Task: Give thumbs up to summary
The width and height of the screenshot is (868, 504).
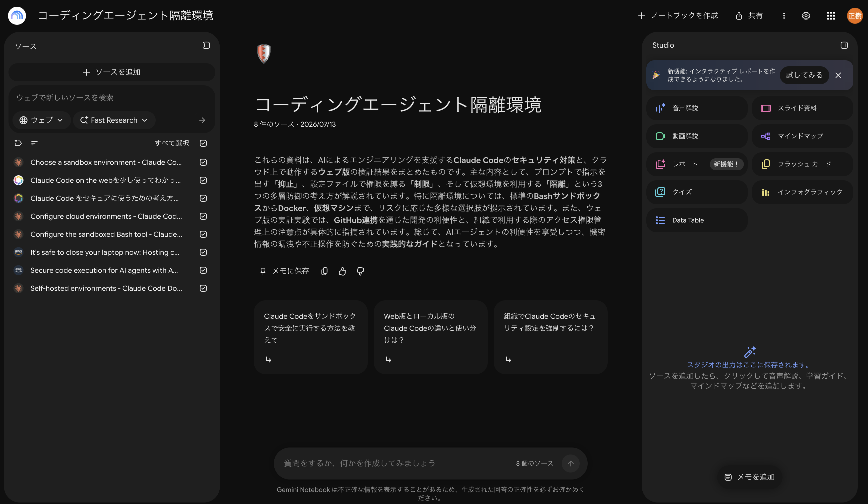Action: (x=342, y=271)
